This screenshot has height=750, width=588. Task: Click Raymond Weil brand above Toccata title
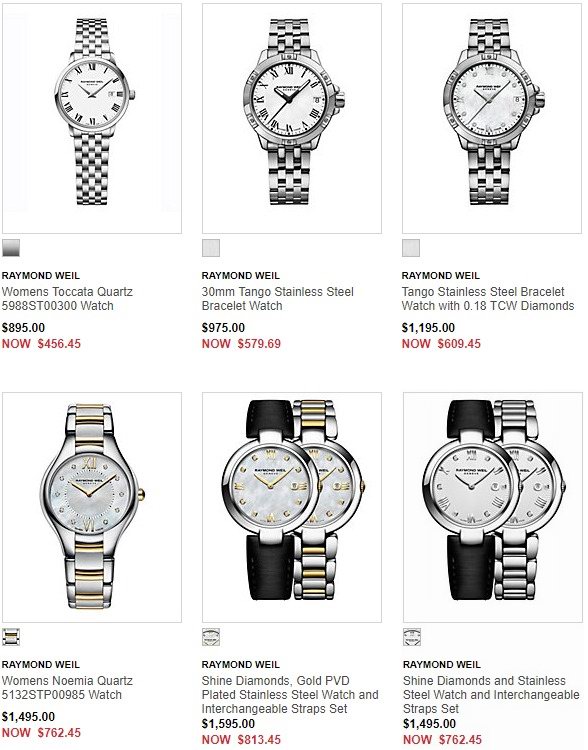[41, 276]
